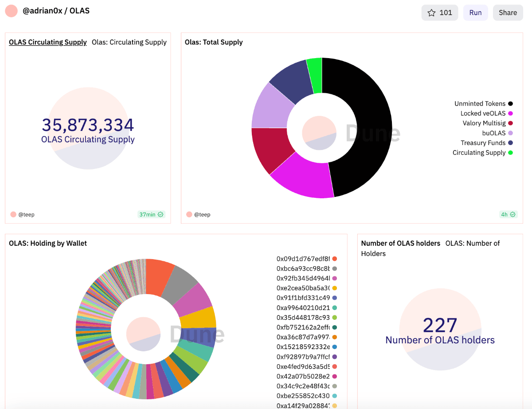Open the Share button

click(508, 13)
